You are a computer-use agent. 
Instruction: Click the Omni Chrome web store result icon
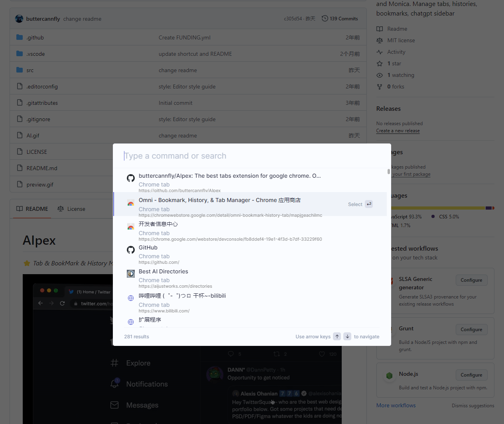tap(131, 203)
